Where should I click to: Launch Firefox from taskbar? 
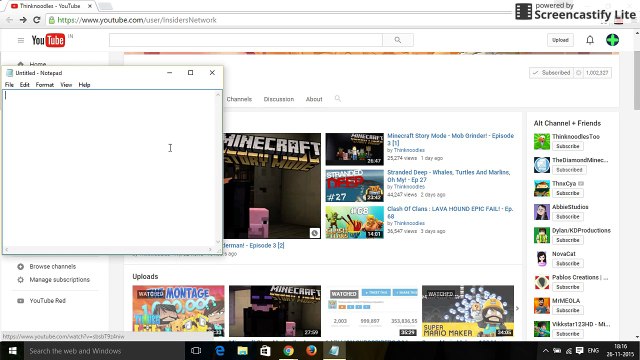311,351
